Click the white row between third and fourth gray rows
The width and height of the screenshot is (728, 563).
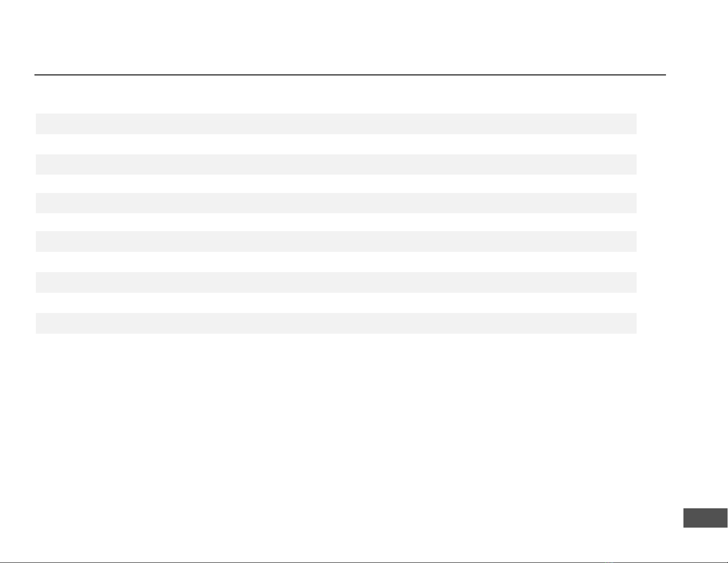[x=336, y=222]
